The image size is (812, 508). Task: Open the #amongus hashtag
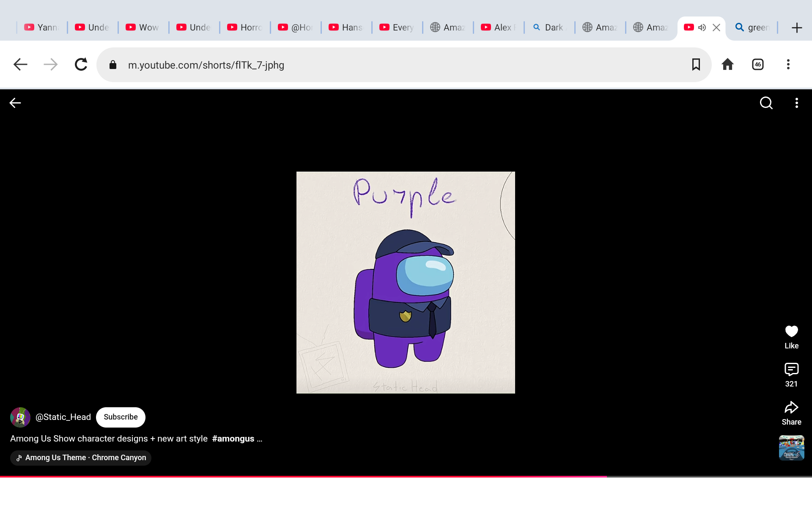click(233, 439)
